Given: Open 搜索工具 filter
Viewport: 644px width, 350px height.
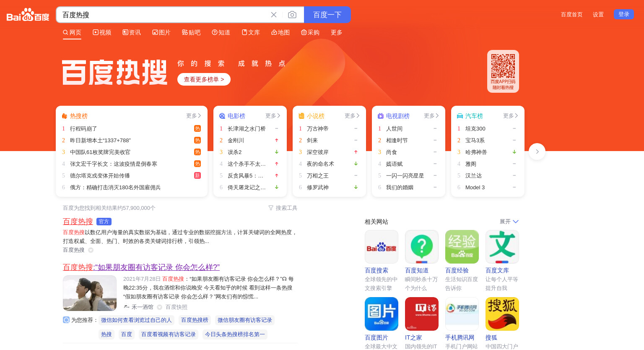Looking at the screenshot, I should (x=283, y=208).
